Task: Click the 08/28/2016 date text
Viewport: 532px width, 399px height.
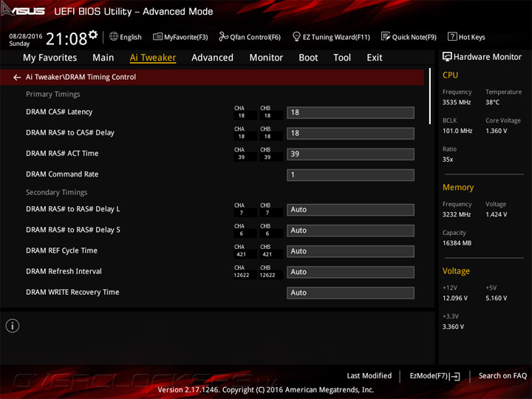Action: (x=26, y=36)
